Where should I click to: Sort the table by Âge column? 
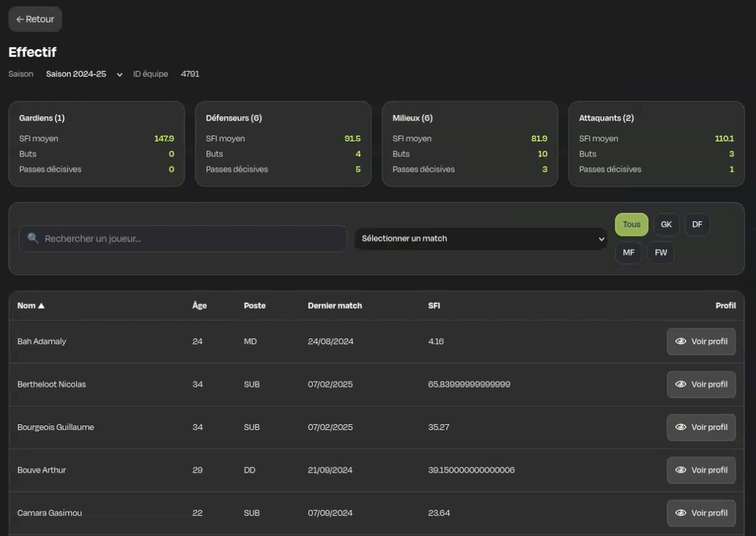point(200,306)
